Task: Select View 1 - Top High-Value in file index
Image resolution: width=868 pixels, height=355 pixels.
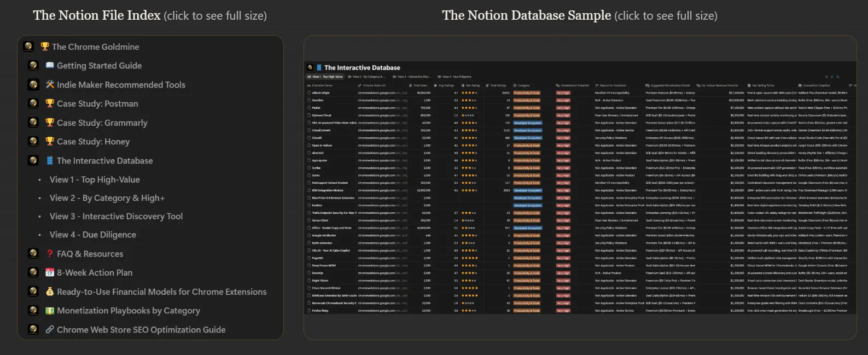Action: (95, 179)
